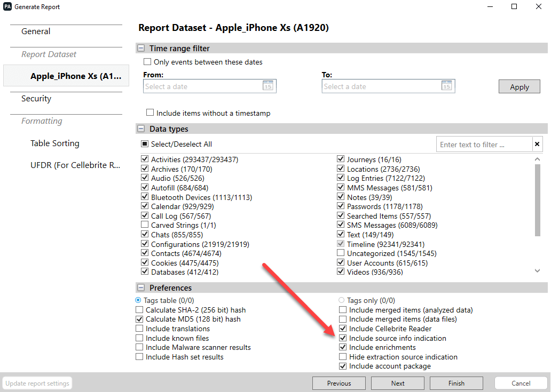This screenshot has height=392, width=551.
Task: Collapse the Time range filter section
Action: (x=140, y=48)
